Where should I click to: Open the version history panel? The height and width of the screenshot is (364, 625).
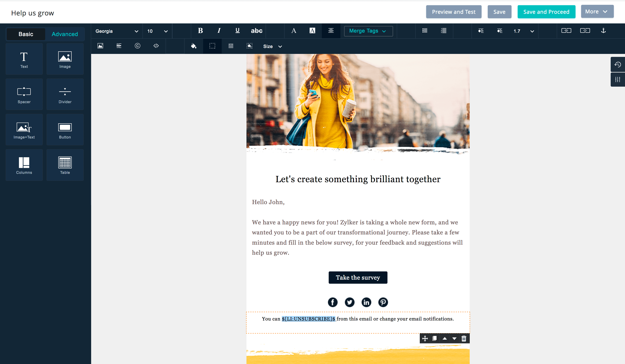(618, 65)
